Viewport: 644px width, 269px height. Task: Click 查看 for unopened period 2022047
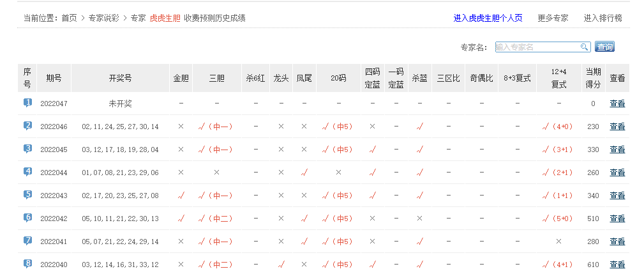click(x=617, y=104)
